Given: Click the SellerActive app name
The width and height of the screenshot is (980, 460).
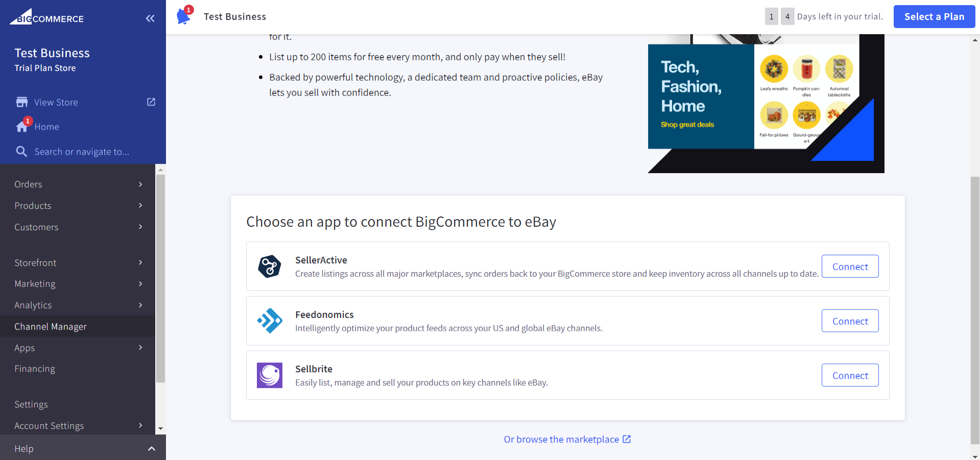Looking at the screenshot, I should (x=321, y=260).
